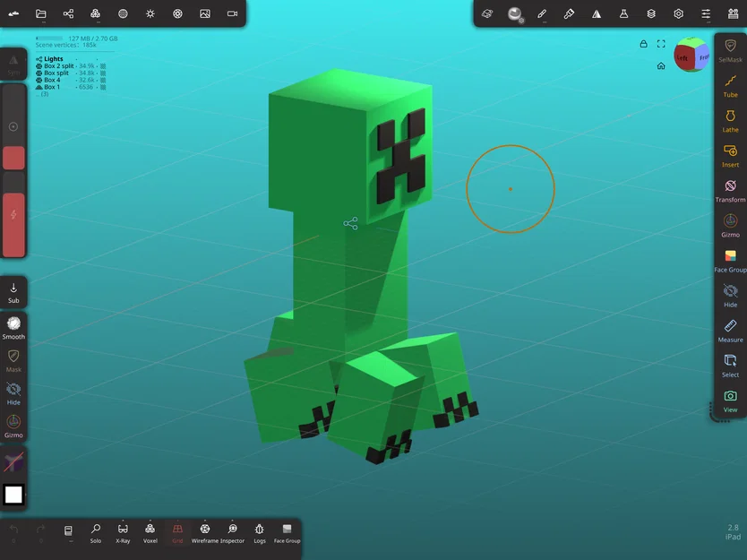Expand the hidden (3) objects entry
The width and height of the screenshot is (747, 560).
point(43,94)
